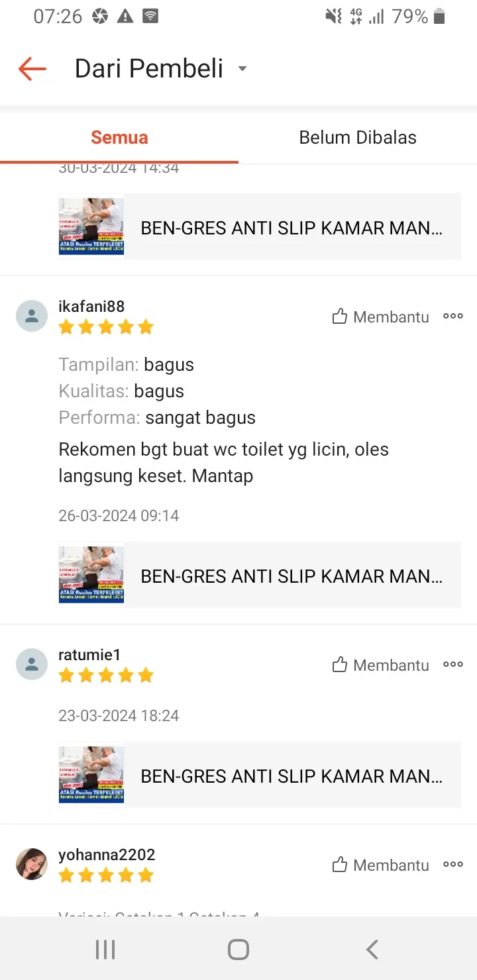Open BEN-GRES product link under ratumie1's review
Screen dimensions: 477x980
coord(291,776)
